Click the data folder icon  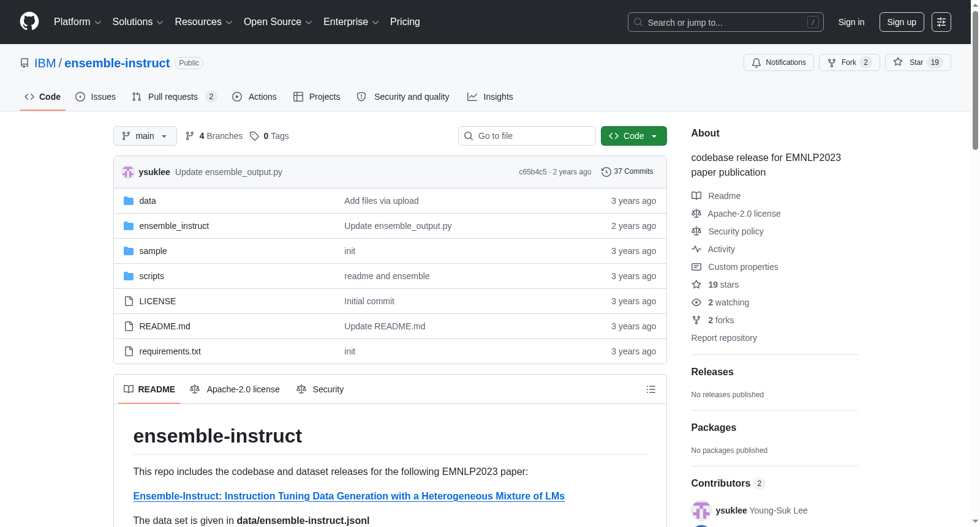[x=129, y=201]
